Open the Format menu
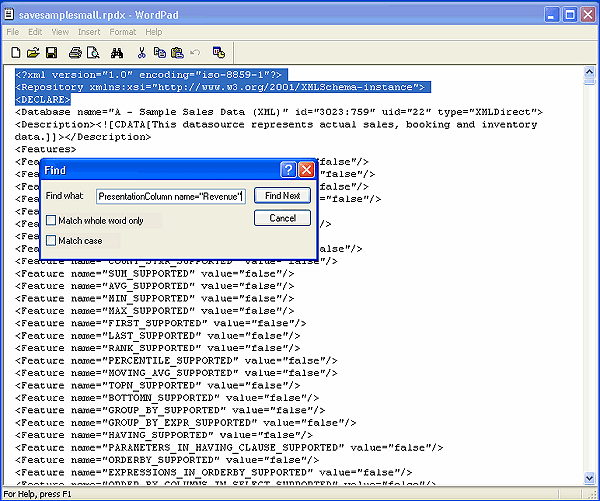600x501 pixels. point(122,32)
